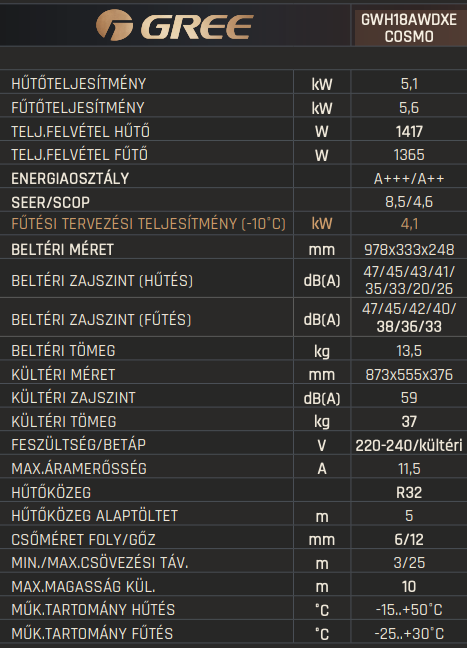Select the highlighted FŰTÉSI TERVEZÉSI TELJESÍTMÉNY row

234,224
